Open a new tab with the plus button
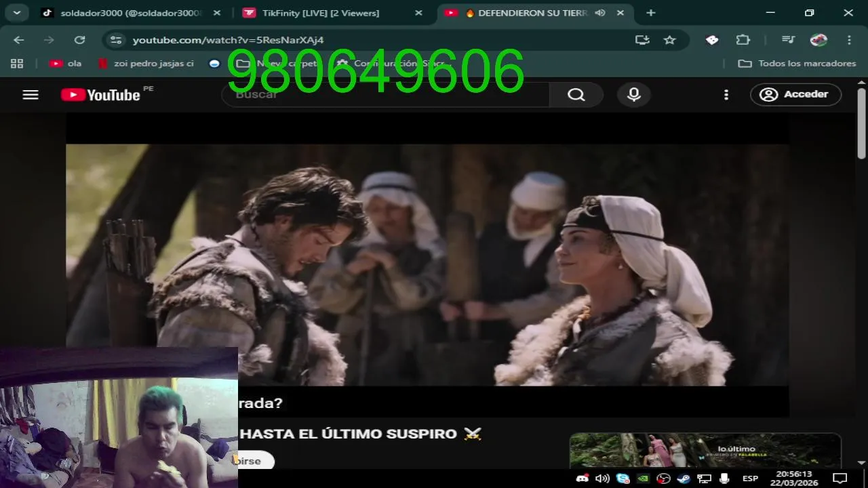This screenshot has width=868, height=488. click(x=651, y=13)
